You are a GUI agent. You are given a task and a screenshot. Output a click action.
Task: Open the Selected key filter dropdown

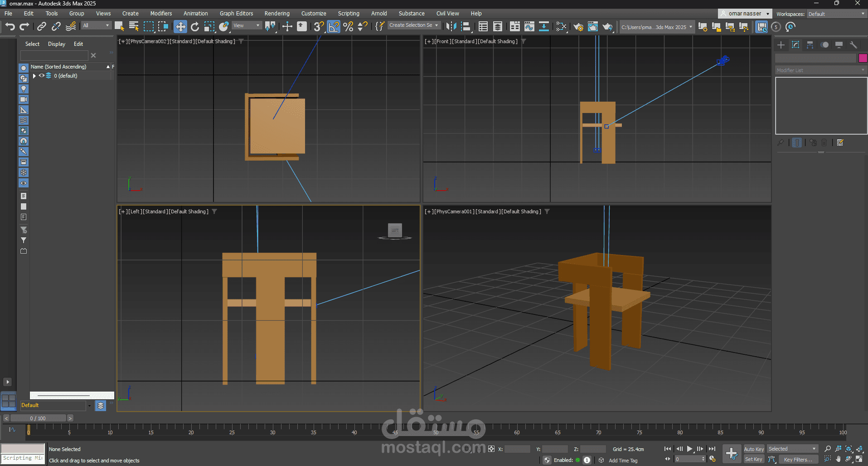coord(792,448)
